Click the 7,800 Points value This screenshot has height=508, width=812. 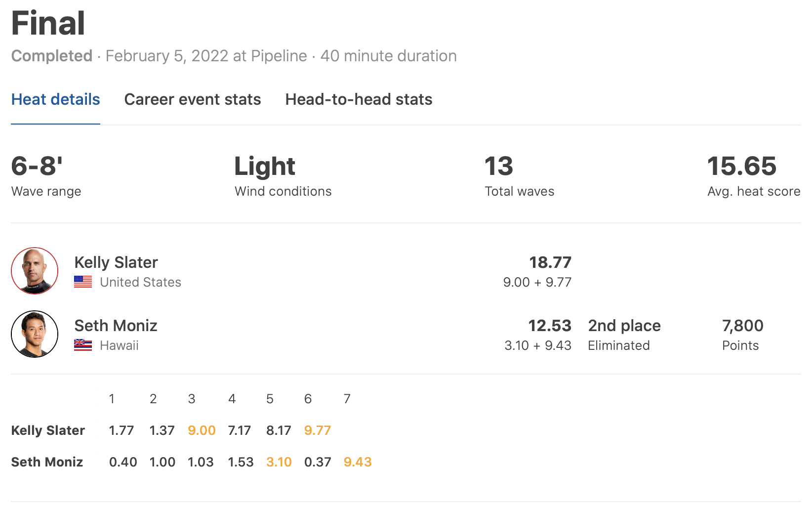click(742, 326)
